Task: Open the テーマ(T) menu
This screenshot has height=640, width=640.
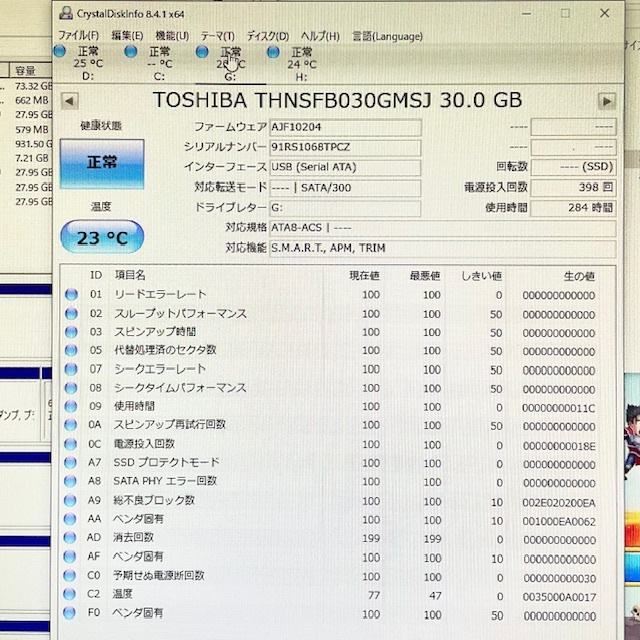Action: (218, 36)
